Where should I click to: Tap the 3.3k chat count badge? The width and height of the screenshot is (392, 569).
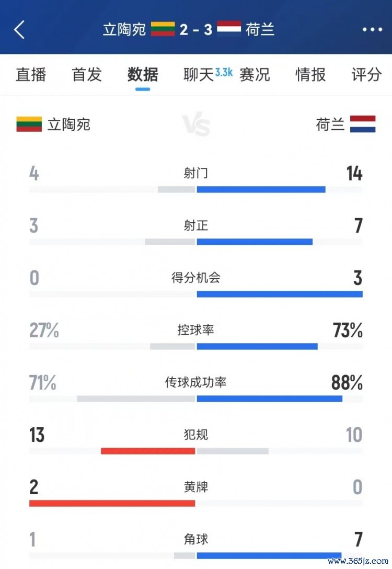click(x=224, y=72)
